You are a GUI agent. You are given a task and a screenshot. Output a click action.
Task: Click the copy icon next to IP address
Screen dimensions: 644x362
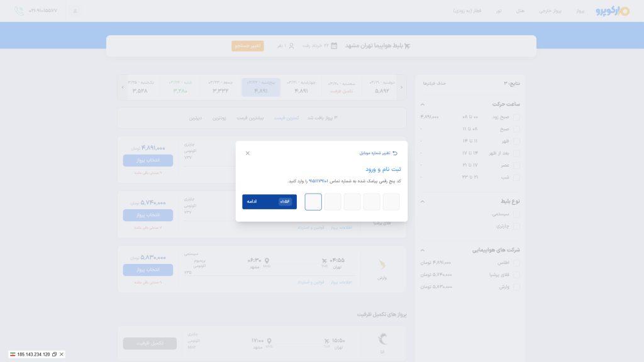[x=54, y=354]
